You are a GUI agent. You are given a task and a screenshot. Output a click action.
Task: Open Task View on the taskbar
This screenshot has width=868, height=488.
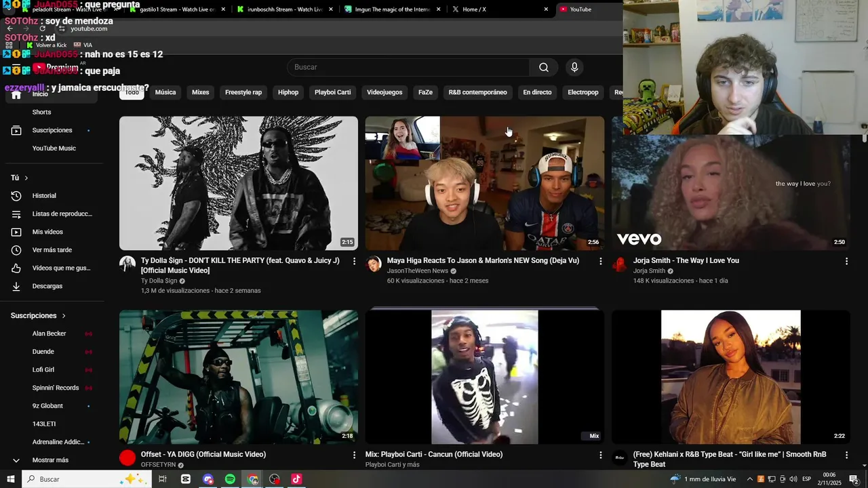pos(163,479)
